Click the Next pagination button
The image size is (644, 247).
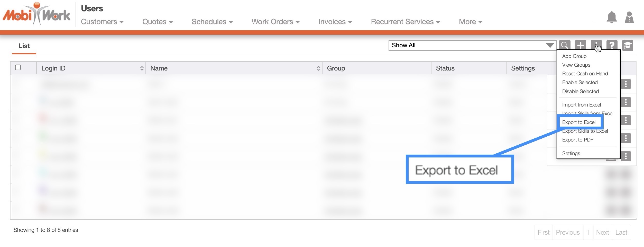tap(602, 232)
